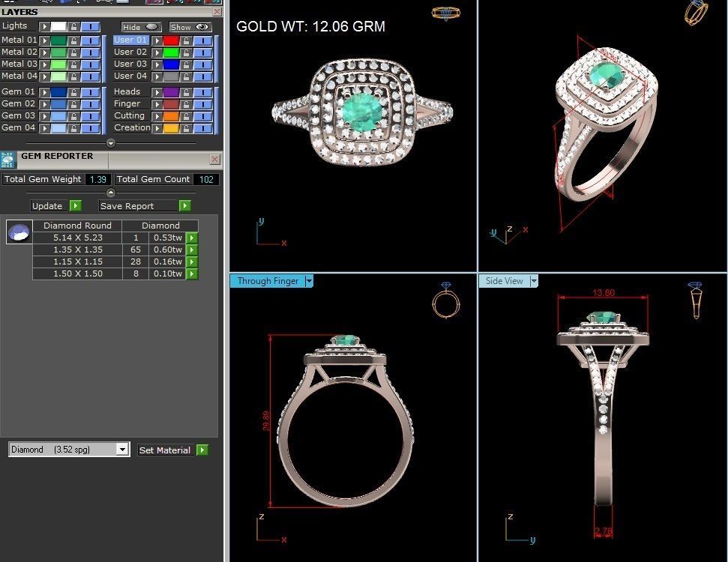The width and height of the screenshot is (728, 562).
Task: Toggle visibility of the User 02 layer
Action: click(203, 52)
